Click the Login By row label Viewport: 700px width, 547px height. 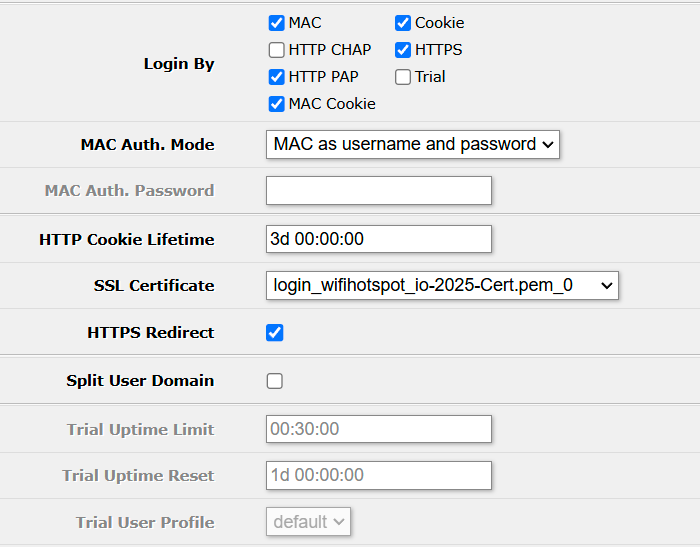pyautogui.click(x=179, y=64)
